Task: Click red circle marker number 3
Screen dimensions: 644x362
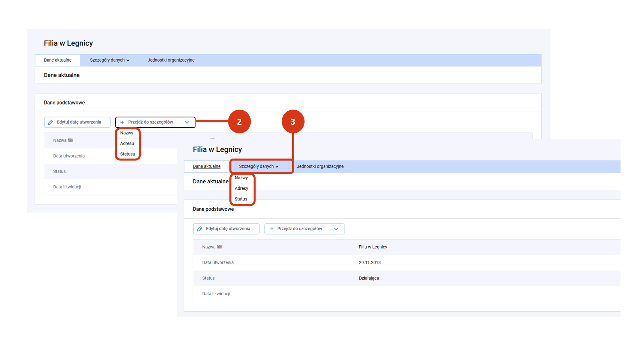Action: 293,121
